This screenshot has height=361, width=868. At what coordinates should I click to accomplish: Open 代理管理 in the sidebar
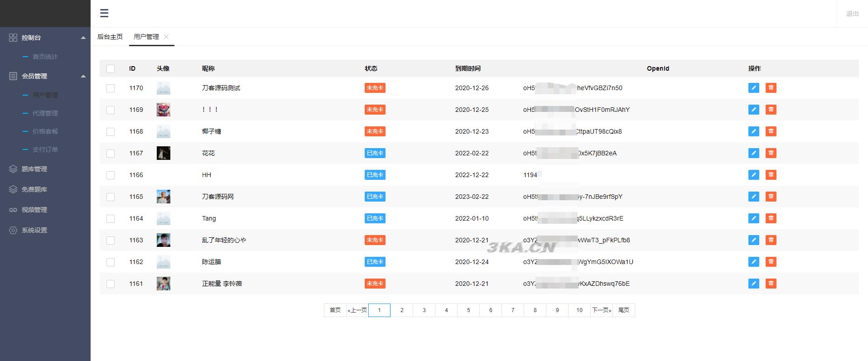coord(45,113)
